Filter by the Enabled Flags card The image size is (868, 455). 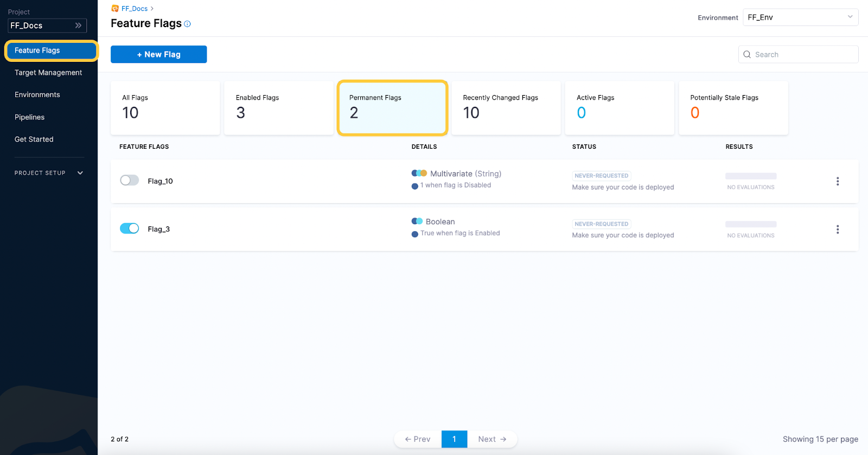(278, 108)
